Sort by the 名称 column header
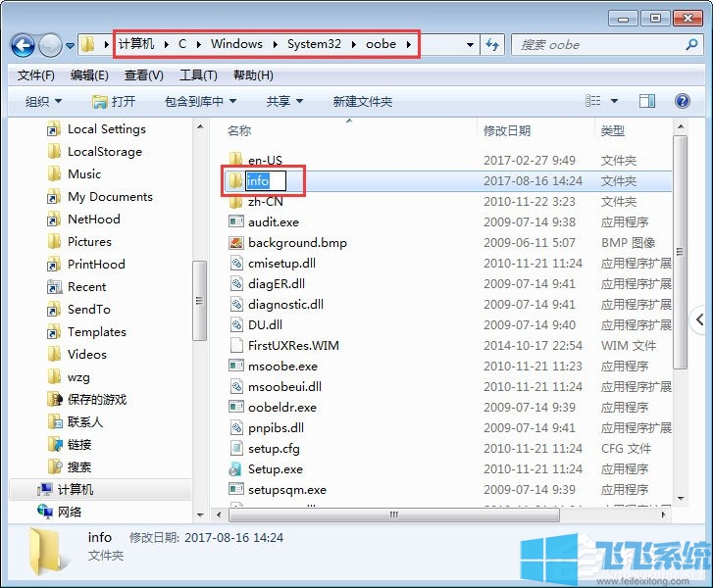 pyautogui.click(x=239, y=131)
